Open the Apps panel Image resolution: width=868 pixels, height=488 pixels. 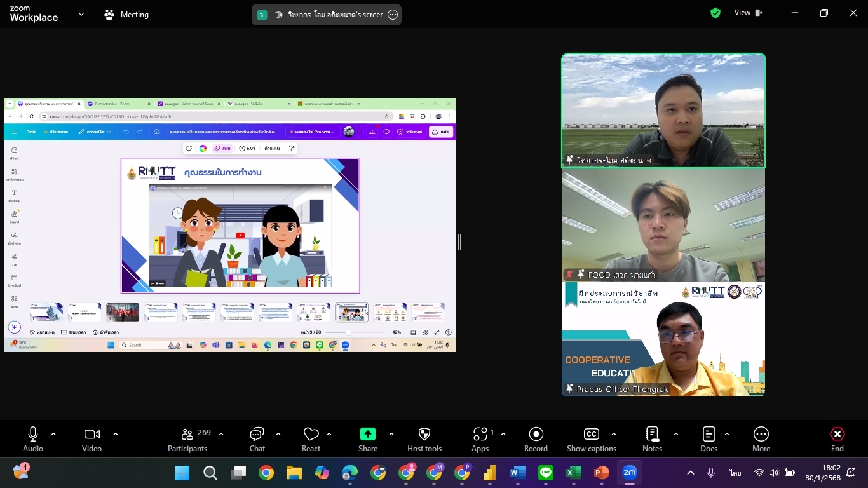tap(480, 439)
